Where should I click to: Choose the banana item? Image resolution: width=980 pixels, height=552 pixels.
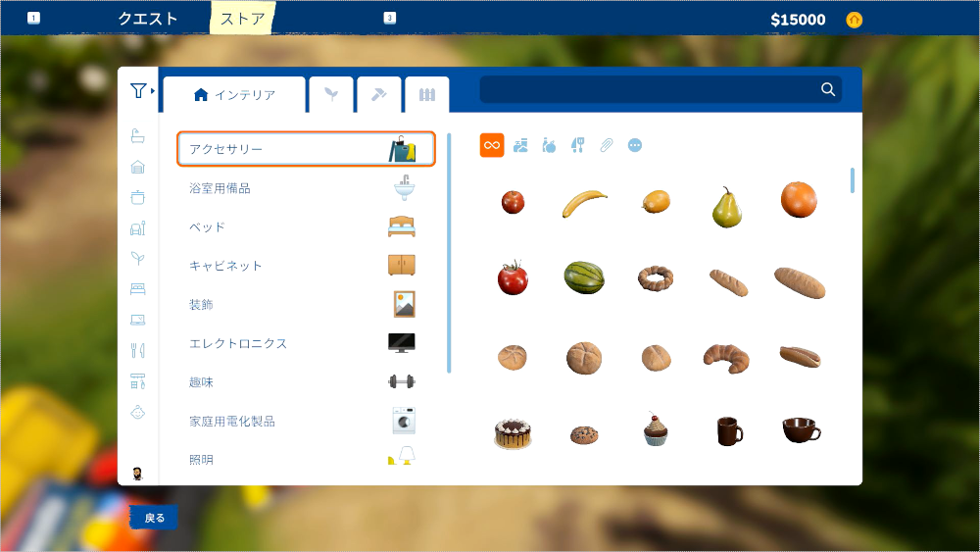[x=584, y=204]
